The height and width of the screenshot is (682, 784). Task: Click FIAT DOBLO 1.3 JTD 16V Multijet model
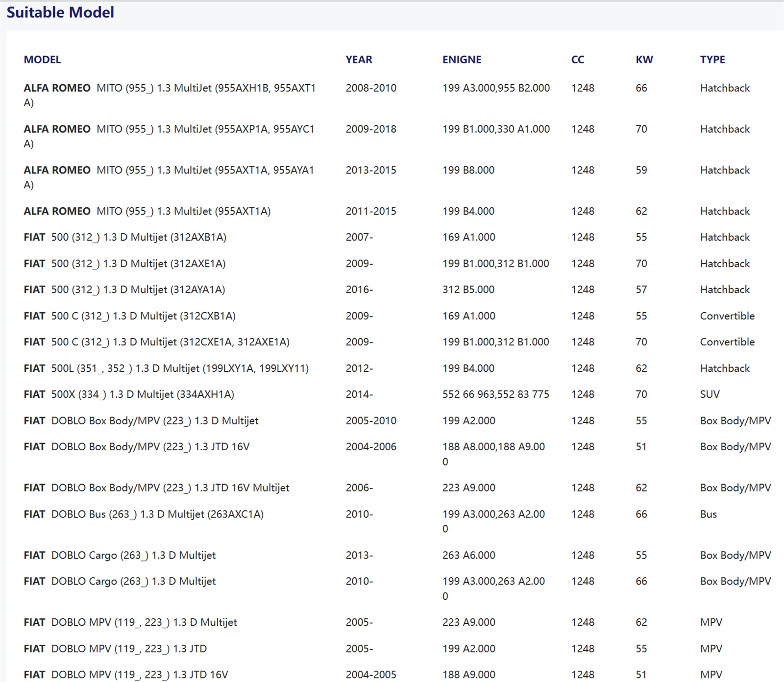(156, 488)
